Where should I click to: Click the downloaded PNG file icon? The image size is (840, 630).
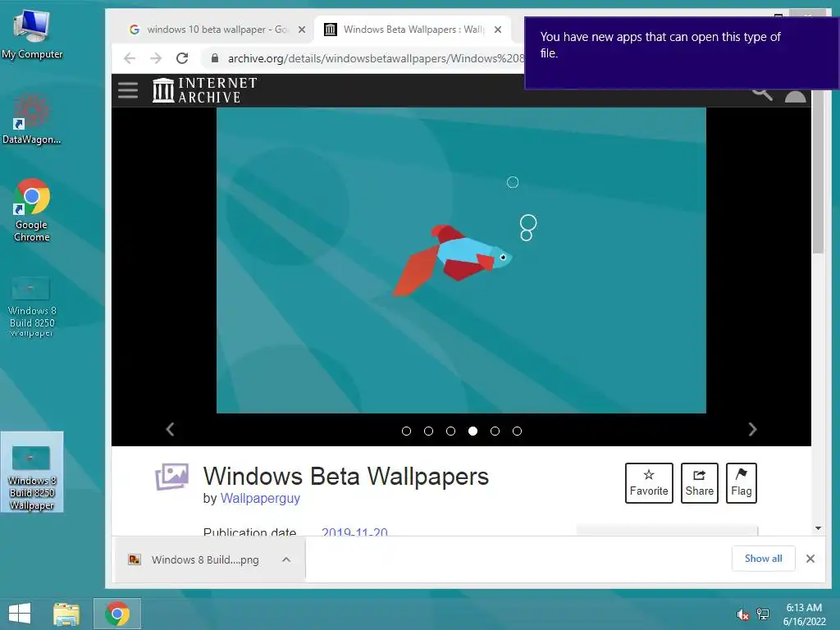click(x=135, y=559)
